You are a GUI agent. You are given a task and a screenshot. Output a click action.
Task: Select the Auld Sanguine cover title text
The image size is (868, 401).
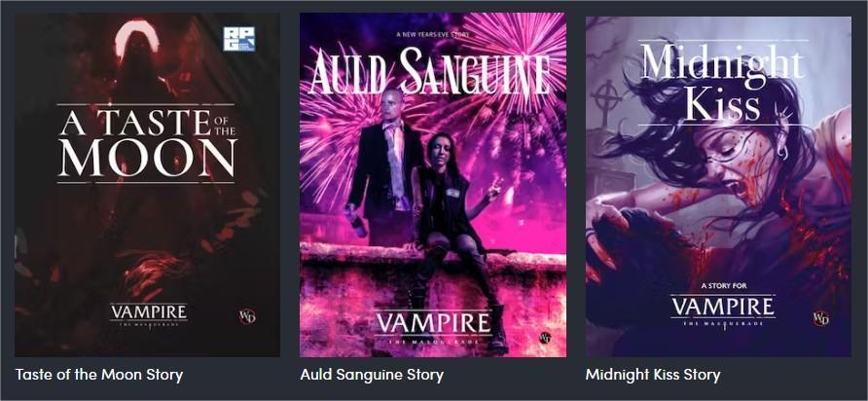pyautogui.click(x=430, y=71)
